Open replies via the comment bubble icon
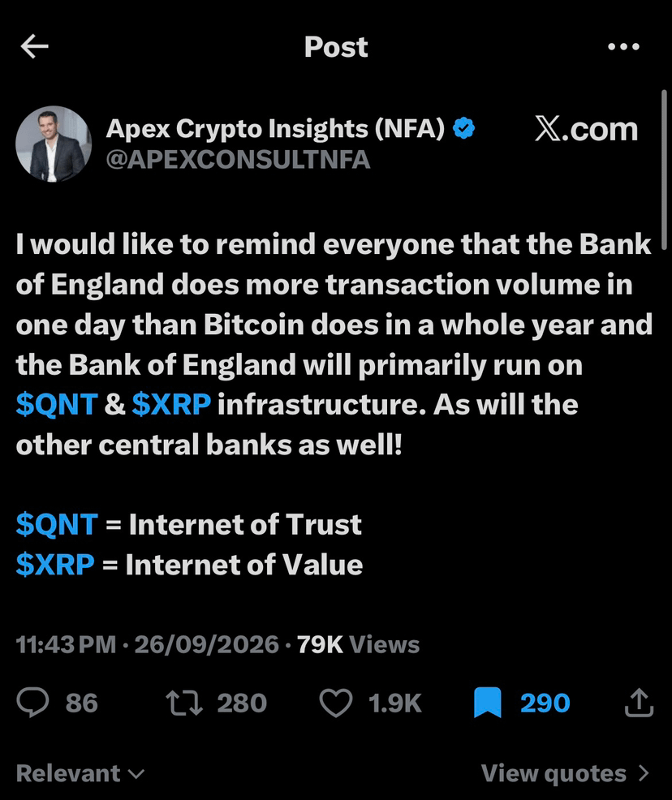The width and height of the screenshot is (672, 800). (x=32, y=702)
